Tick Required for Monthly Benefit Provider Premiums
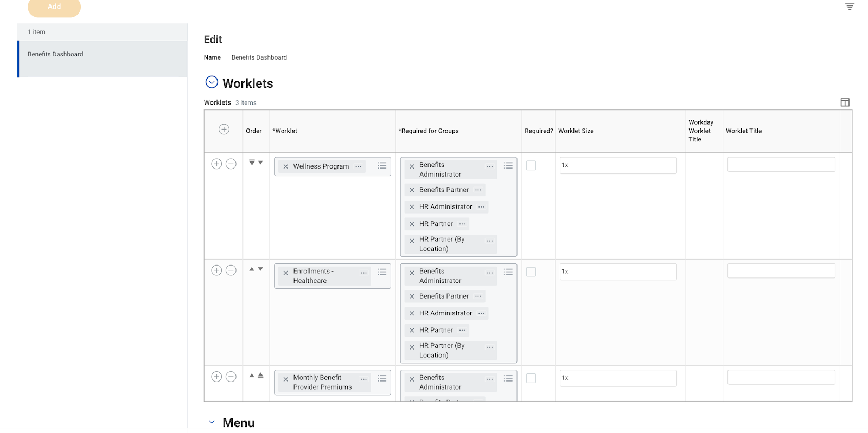 click(531, 378)
